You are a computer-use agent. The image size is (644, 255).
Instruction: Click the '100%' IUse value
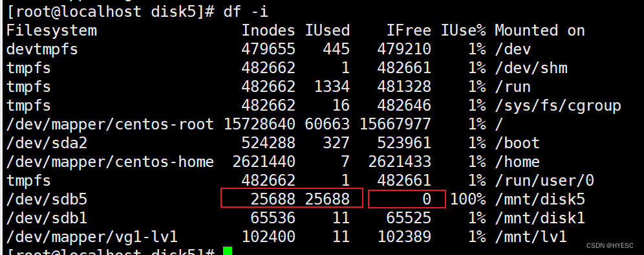[x=468, y=199]
